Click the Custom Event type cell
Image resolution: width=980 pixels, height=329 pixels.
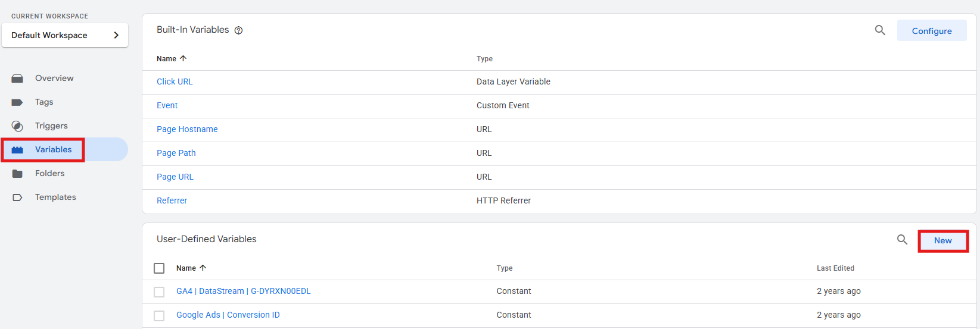coord(503,105)
